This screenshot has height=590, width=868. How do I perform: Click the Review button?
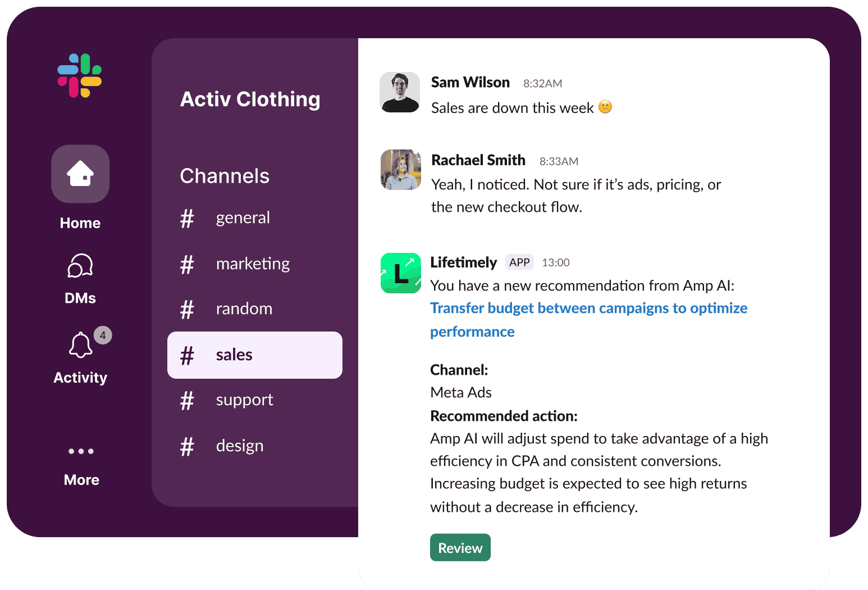460,547
